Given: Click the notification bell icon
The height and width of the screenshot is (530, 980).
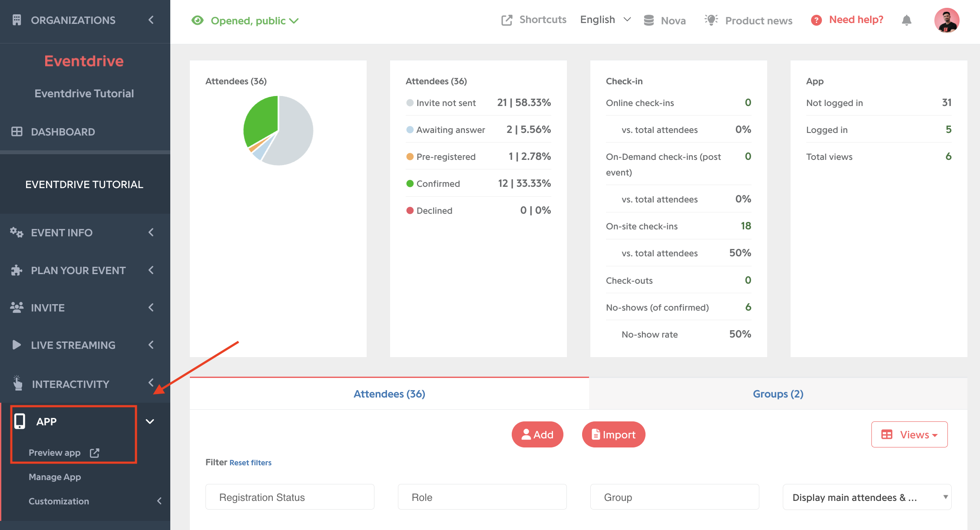Looking at the screenshot, I should (x=907, y=20).
